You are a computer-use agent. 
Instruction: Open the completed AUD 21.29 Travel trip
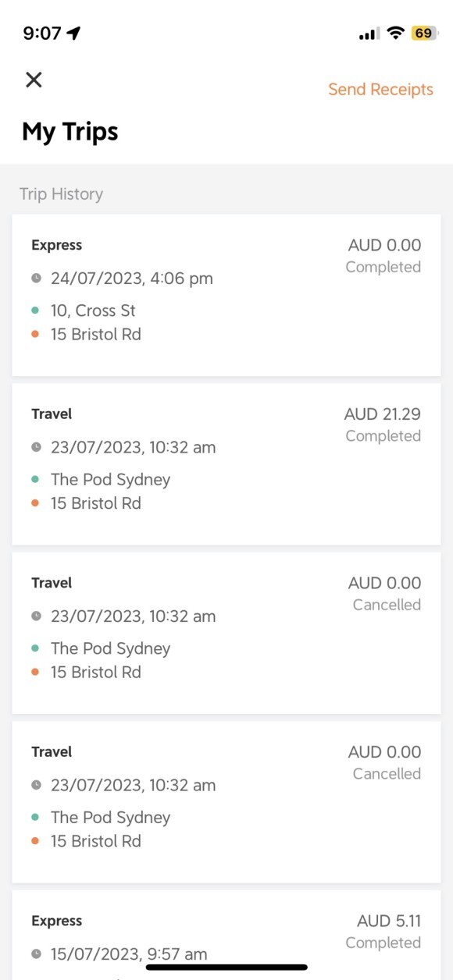pos(226,464)
